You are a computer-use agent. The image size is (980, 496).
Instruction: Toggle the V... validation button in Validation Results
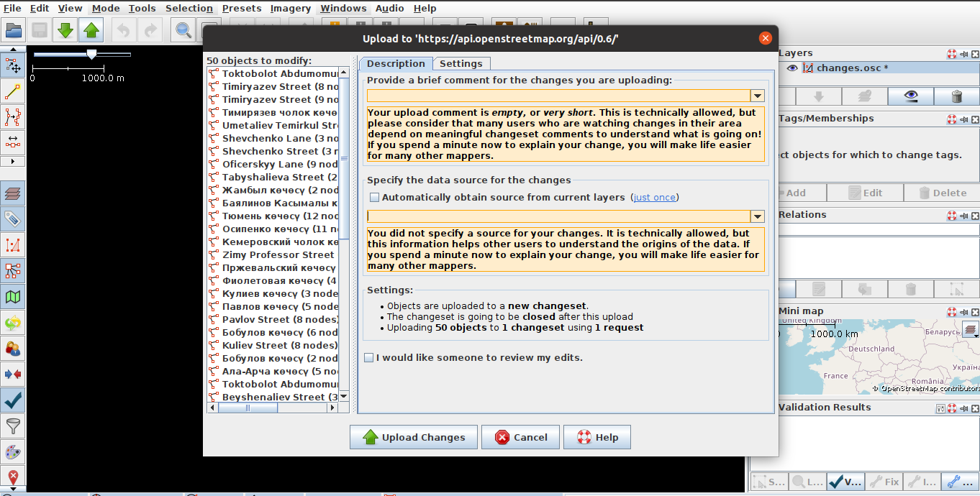tap(845, 481)
